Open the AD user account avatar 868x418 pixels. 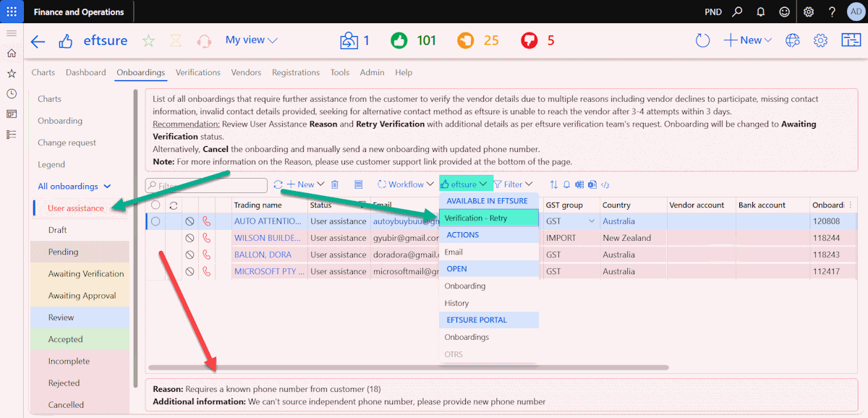tap(856, 12)
